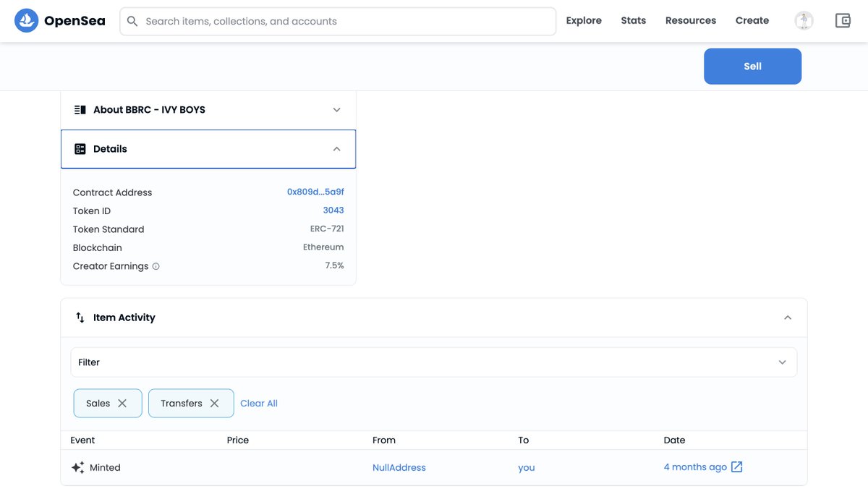Image resolution: width=868 pixels, height=494 pixels.
Task: Open the OpenSea home logo
Action: tap(60, 21)
